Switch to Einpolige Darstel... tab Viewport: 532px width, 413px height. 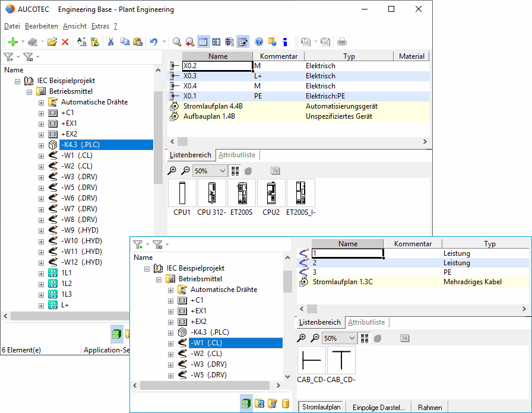[379, 407]
